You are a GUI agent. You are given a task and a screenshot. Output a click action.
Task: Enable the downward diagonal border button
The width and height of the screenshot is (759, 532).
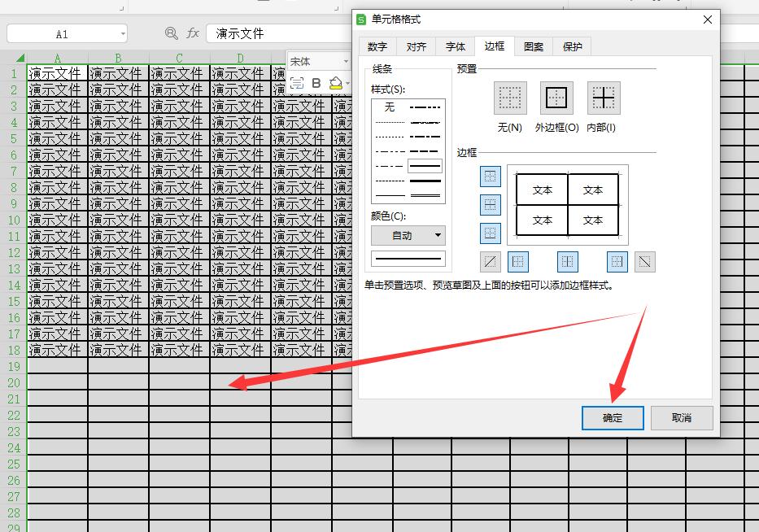(644, 261)
